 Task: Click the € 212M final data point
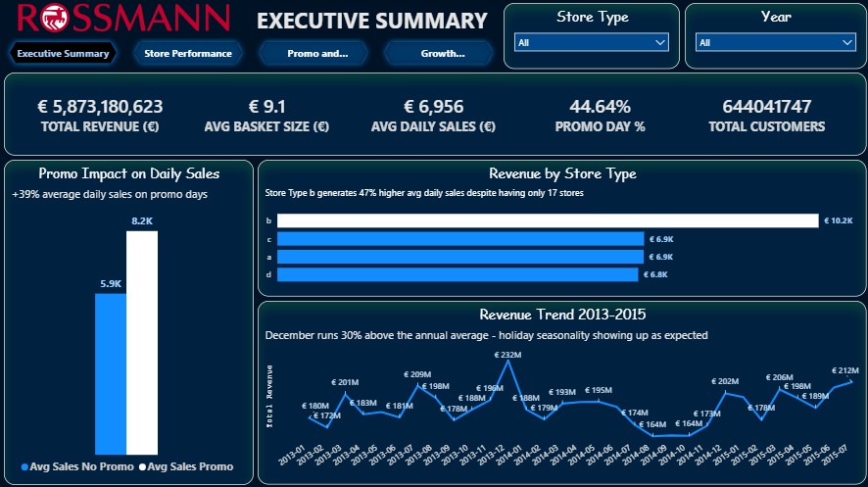click(x=850, y=381)
